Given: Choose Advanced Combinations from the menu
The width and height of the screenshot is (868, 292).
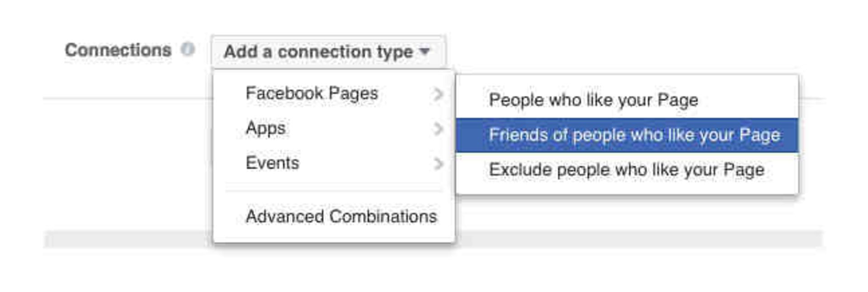Looking at the screenshot, I should tap(341, 217).
